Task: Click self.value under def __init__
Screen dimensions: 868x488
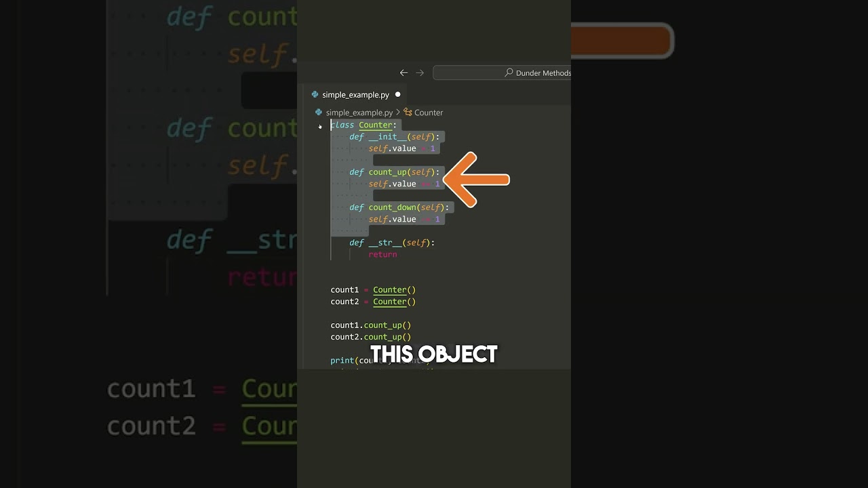Action: click(392, 148)
